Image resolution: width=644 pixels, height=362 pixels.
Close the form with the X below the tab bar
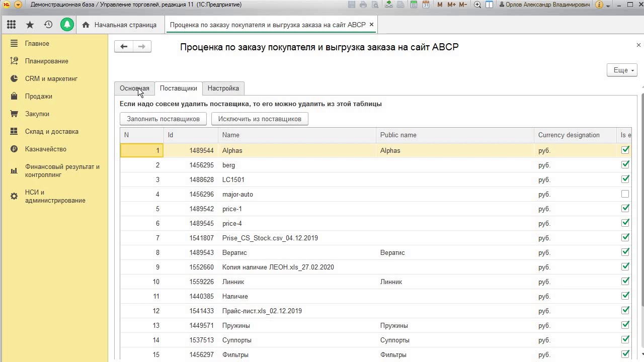tap(638, 45)
